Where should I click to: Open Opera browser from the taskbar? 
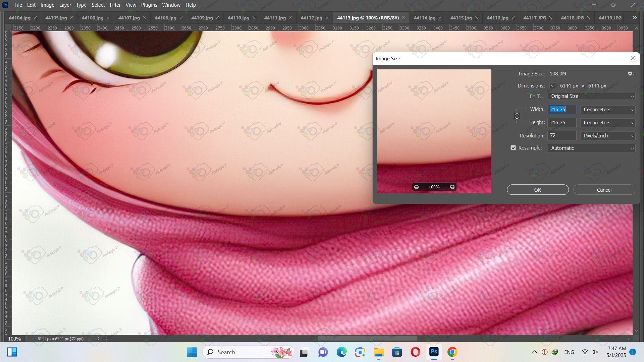click(415, 352)
